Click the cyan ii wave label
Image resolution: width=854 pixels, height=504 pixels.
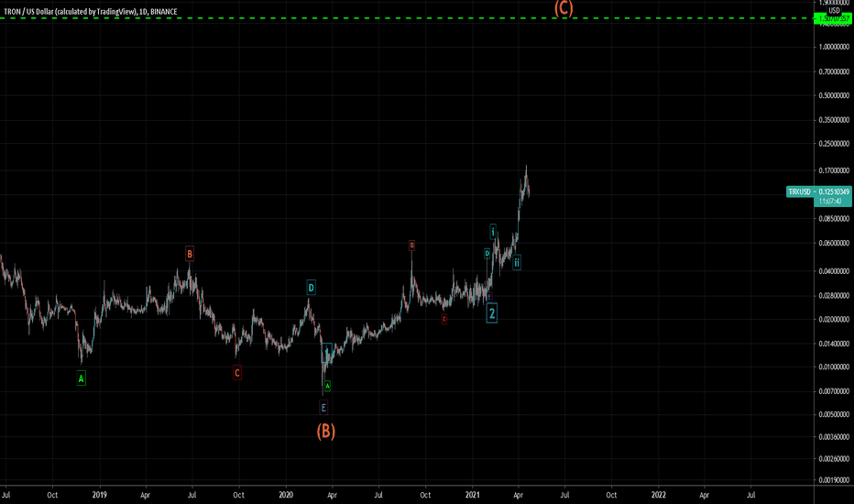pyautogui.click(x=517, y=263)
